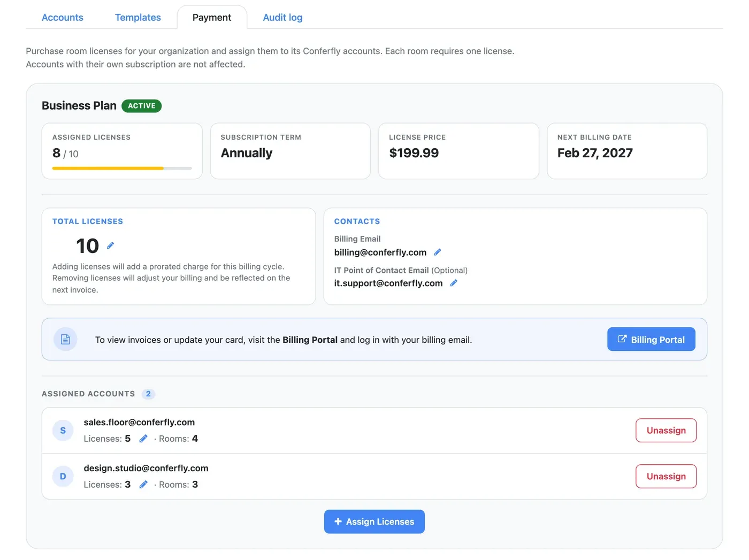Click the Assign Licenses button
This screenshot has width=749, height=560.
[374, 521]
